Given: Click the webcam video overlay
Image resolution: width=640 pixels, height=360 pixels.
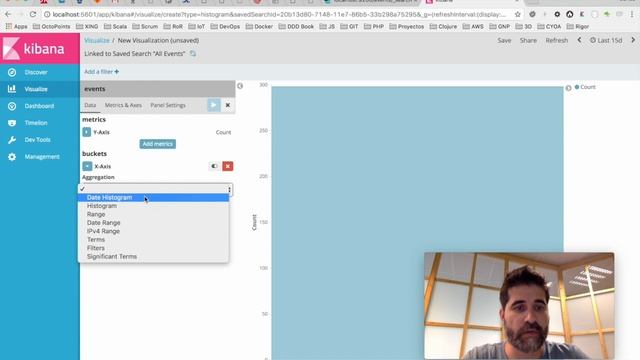Looking at the screenshot, I should pos(519,305).
